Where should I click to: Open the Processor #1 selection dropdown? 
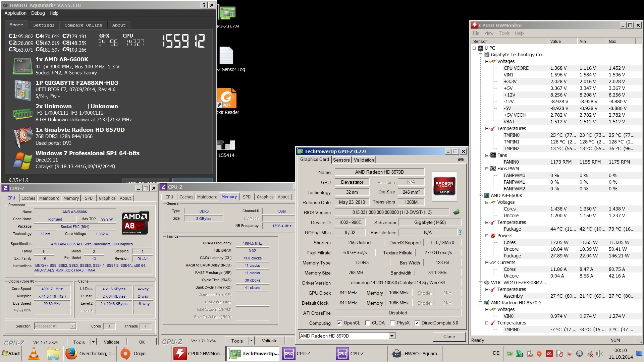pos(72,326)
